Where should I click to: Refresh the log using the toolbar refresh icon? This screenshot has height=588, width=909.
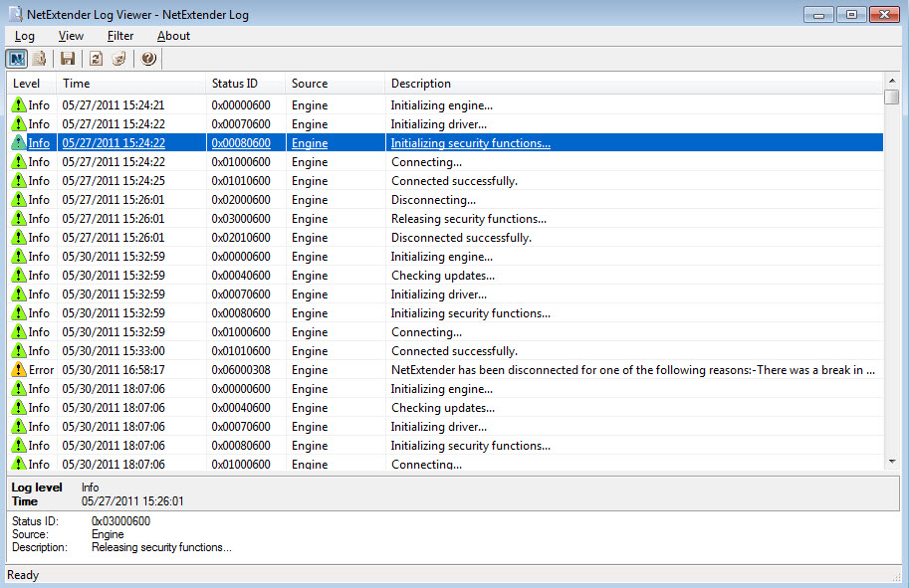(x=97, y=59)
